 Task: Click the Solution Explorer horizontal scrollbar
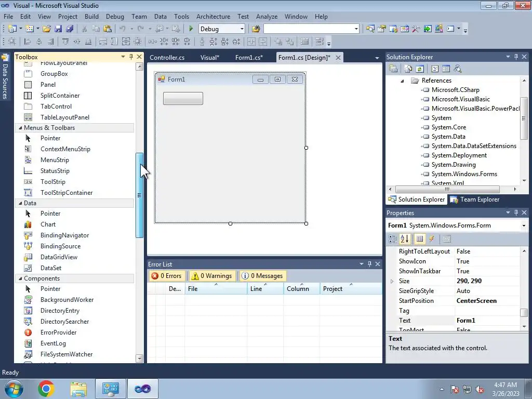[447, 189]
